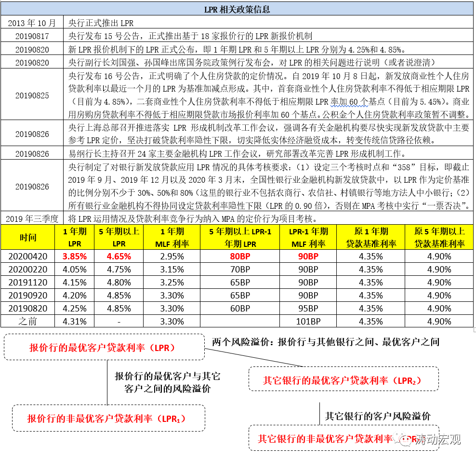
Task: Select the red 80BP spread cell
Action: [x=240, y=257]
